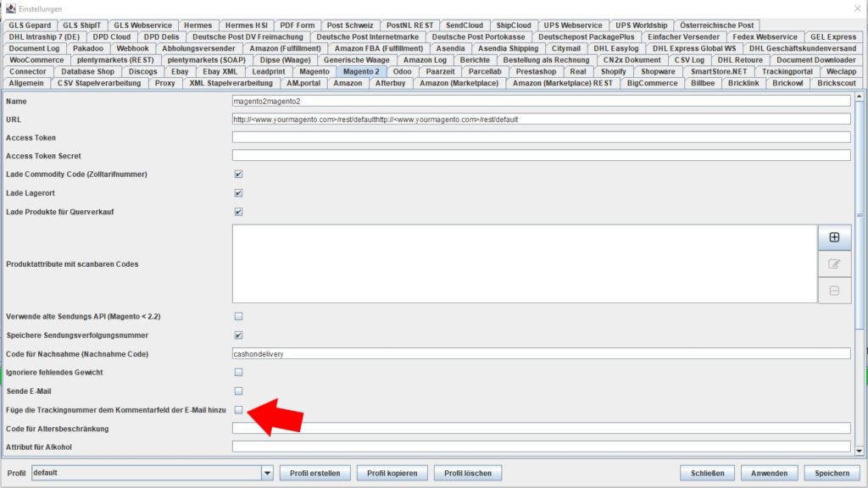Open the Odoo tab

[403, 71]
